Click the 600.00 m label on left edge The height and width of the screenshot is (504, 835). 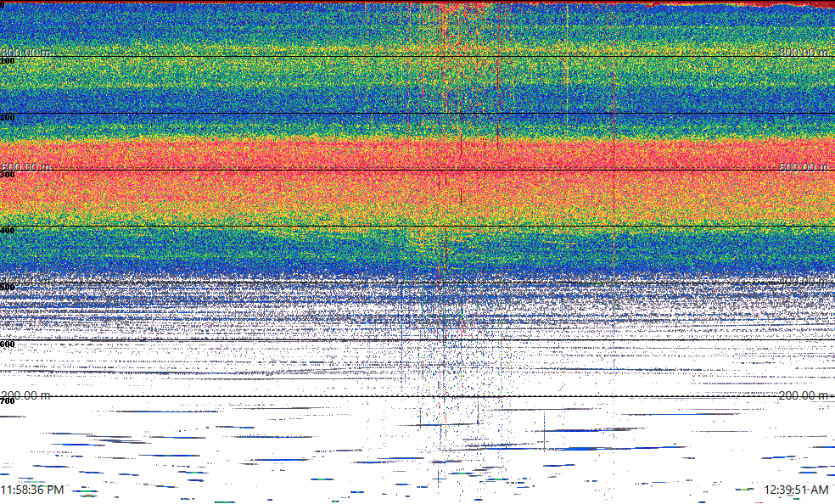pos(25,167)
